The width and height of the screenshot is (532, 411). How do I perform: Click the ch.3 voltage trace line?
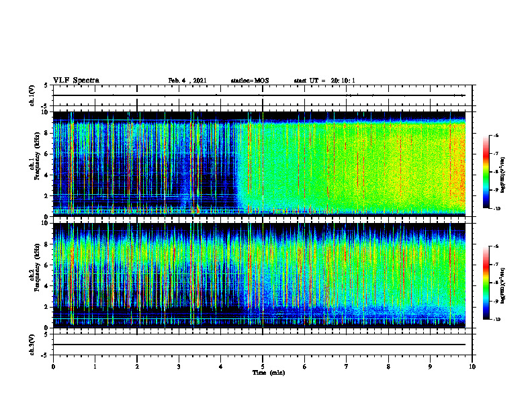pos(259,345)
